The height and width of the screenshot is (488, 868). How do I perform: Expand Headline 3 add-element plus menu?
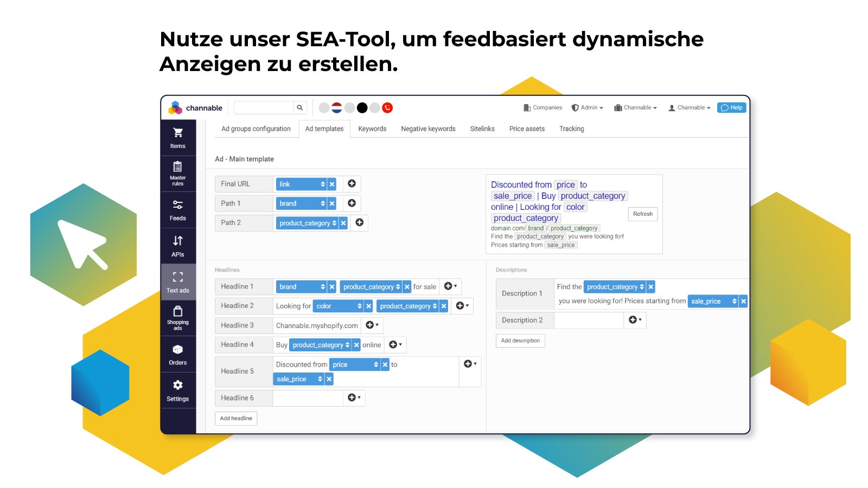(372, 325)
